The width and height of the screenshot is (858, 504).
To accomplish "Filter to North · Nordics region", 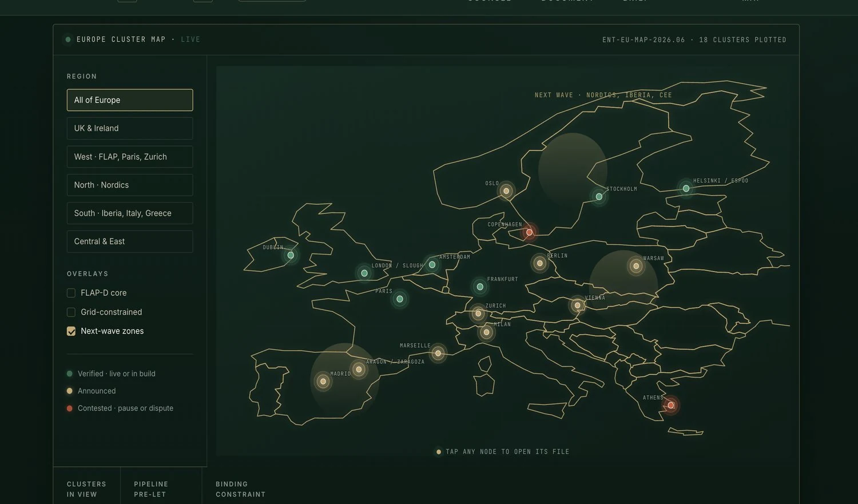I will pyautogui.click(x=130, y=185).
